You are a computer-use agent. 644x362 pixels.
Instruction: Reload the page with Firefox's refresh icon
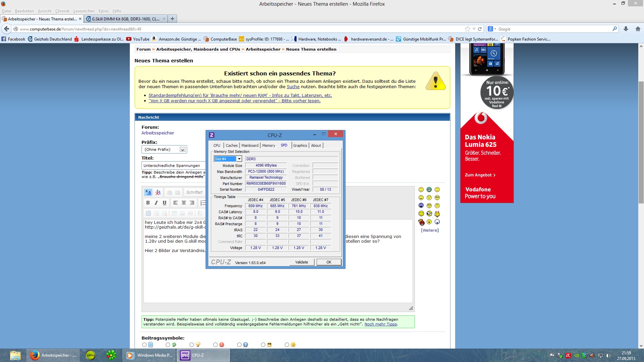tap(480, 29)
